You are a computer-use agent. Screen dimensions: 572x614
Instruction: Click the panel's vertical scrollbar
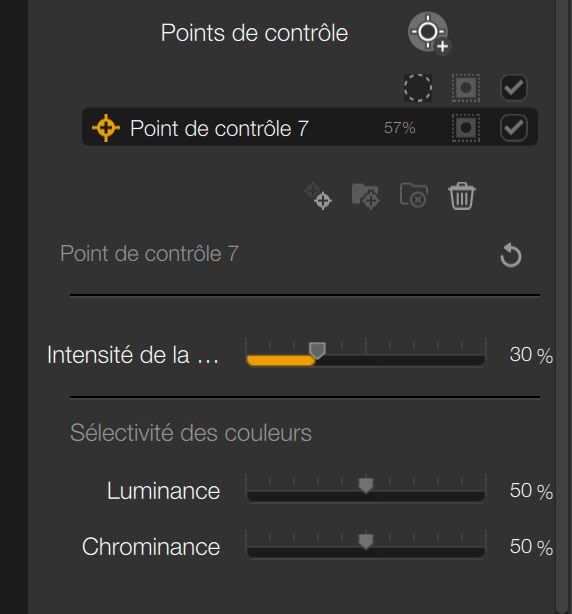tap(563, 307)
